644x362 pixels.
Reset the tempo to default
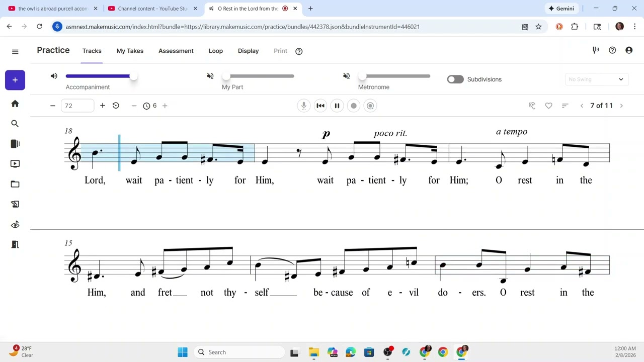(116, 106)
